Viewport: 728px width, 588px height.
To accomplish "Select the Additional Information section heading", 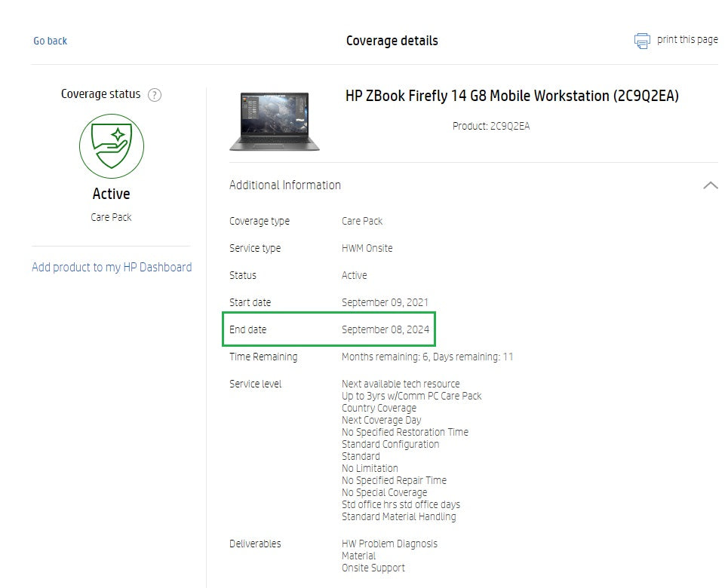I will click(x=284, y=185).
